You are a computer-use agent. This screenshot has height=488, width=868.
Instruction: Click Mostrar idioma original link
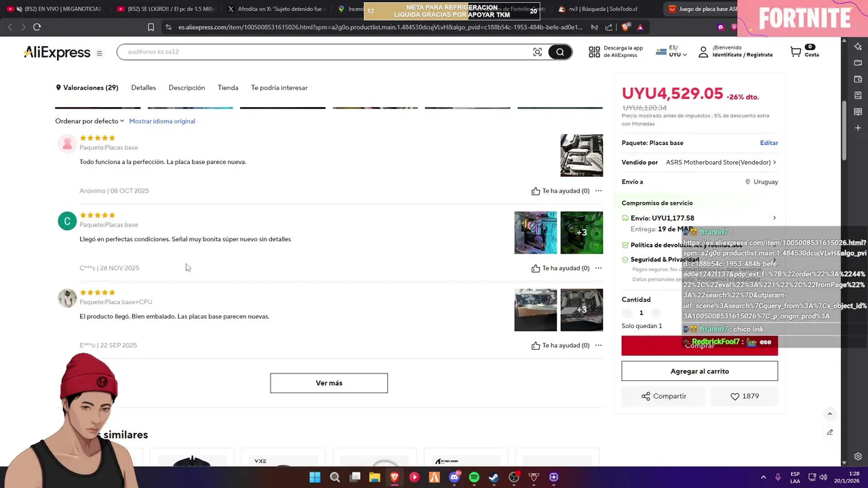pyautogui.click(x=162, y=121)
